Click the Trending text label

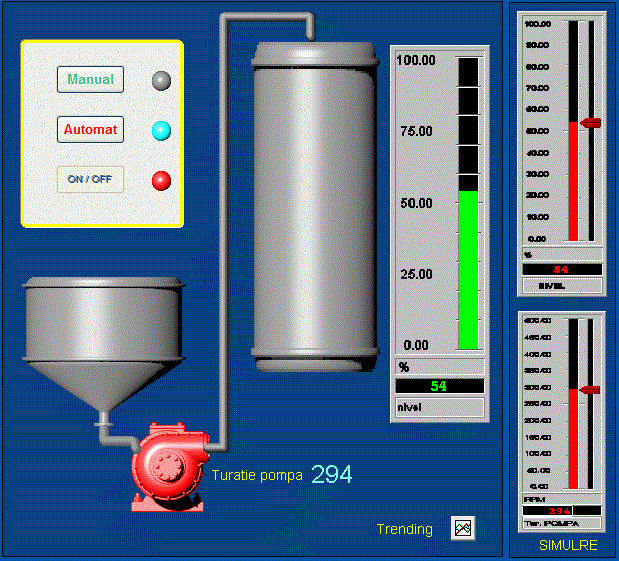coord(404,529)
